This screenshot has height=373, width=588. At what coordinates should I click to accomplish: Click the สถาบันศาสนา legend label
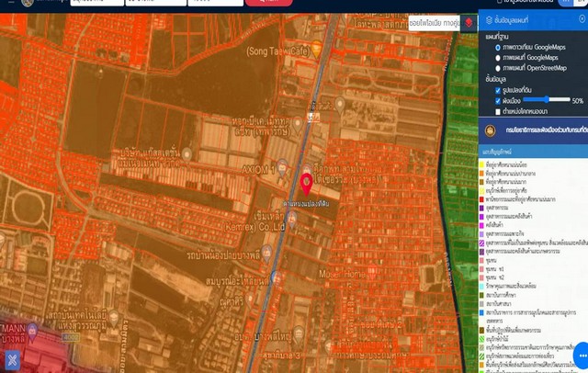coord(498,304)
